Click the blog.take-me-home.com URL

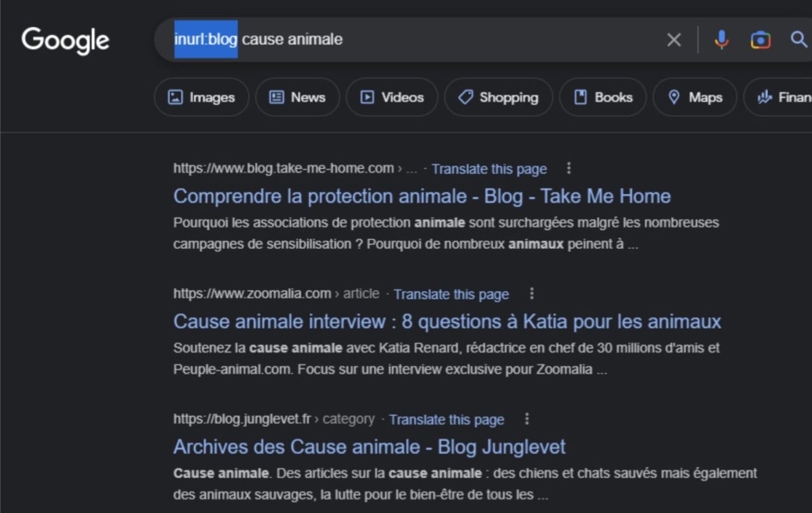[284, 169]
